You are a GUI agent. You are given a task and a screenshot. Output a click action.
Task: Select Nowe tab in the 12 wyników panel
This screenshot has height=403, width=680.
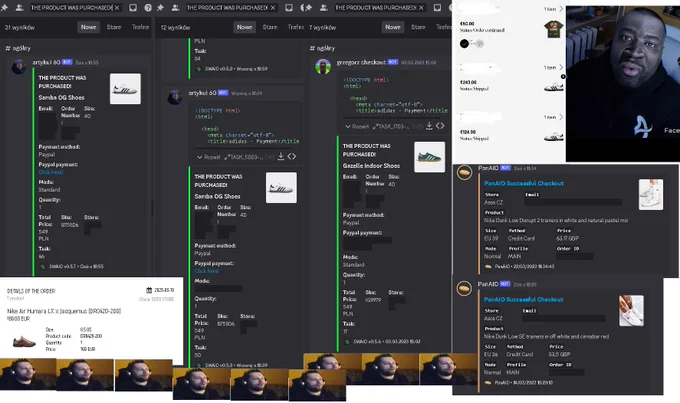click(245, 27)
